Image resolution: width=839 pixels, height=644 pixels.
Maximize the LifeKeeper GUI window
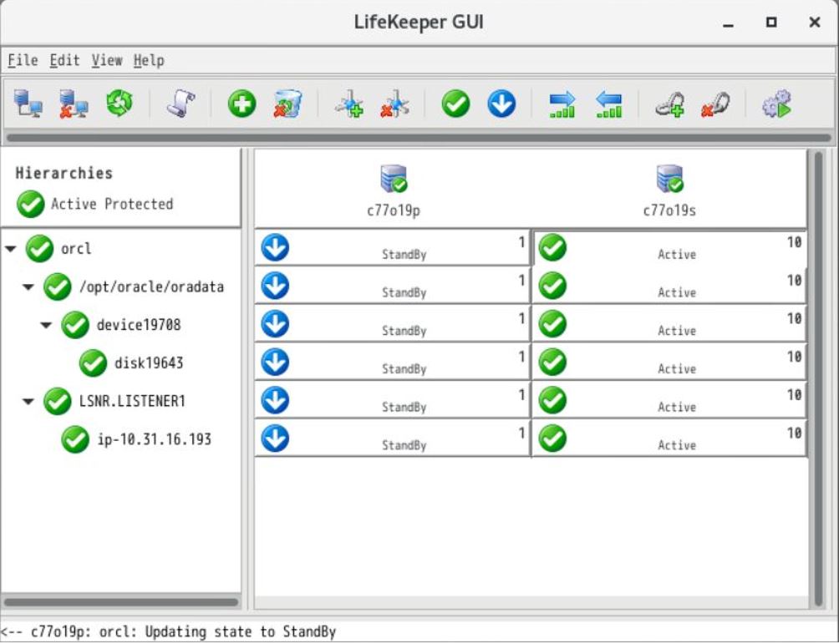[x=771, y=23]
